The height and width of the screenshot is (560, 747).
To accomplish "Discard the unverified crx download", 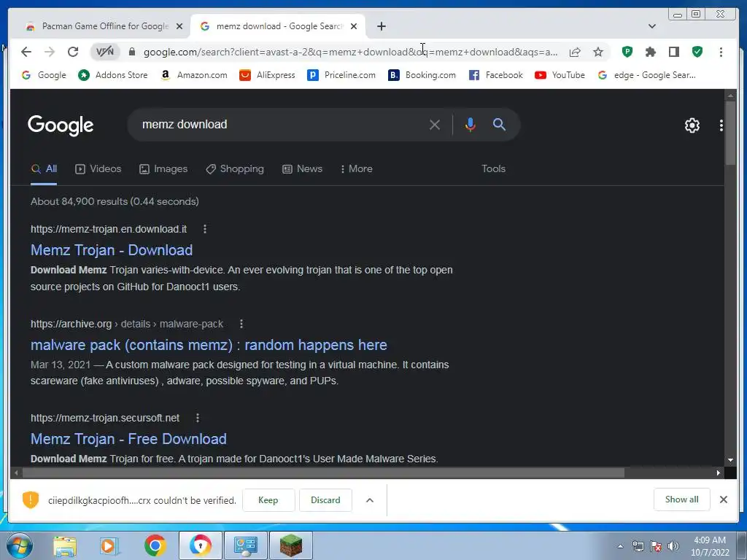I will point(325,500).
